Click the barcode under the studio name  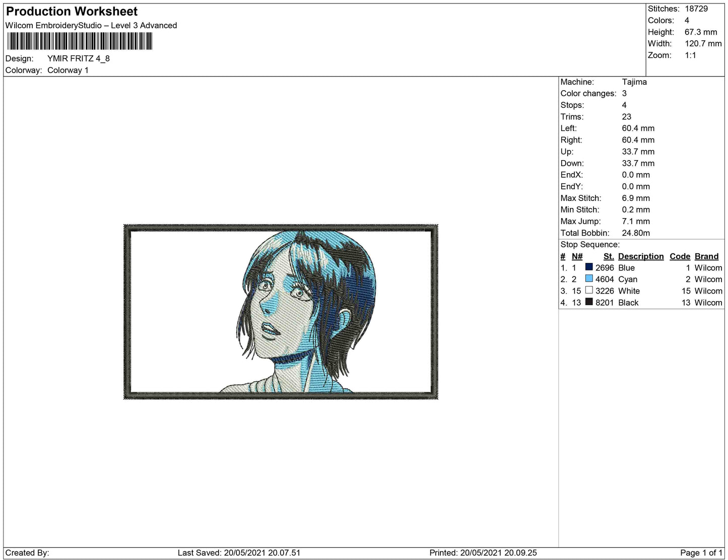(79, 41)
